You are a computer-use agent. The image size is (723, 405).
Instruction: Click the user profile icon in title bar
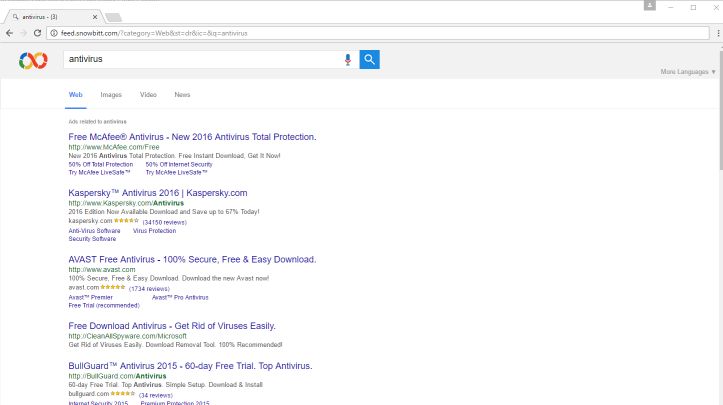click(x=650, y=6)
